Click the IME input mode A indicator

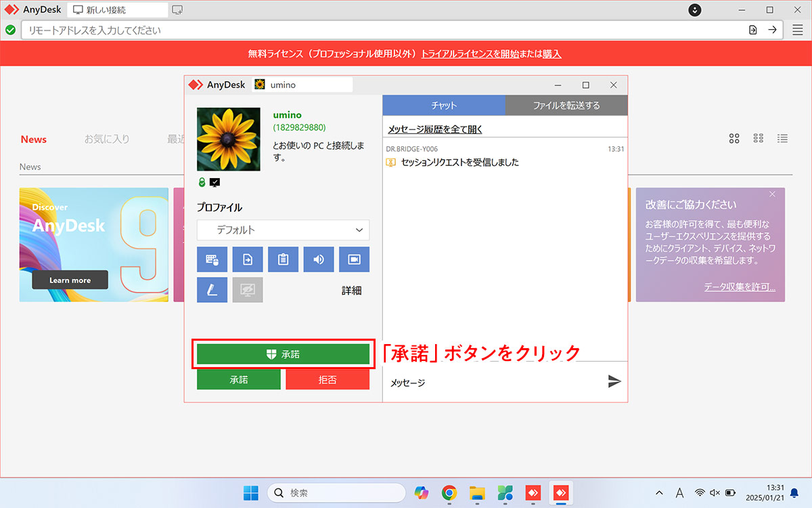679,492
